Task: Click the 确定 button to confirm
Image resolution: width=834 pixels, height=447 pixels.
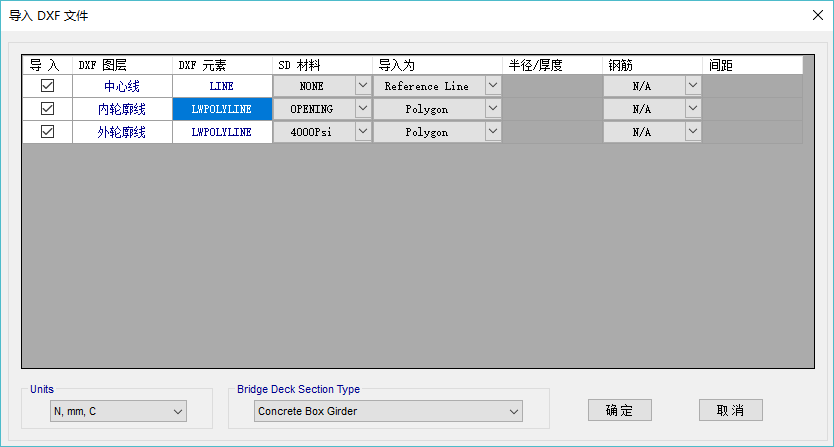Action: (x=619, y=411)
